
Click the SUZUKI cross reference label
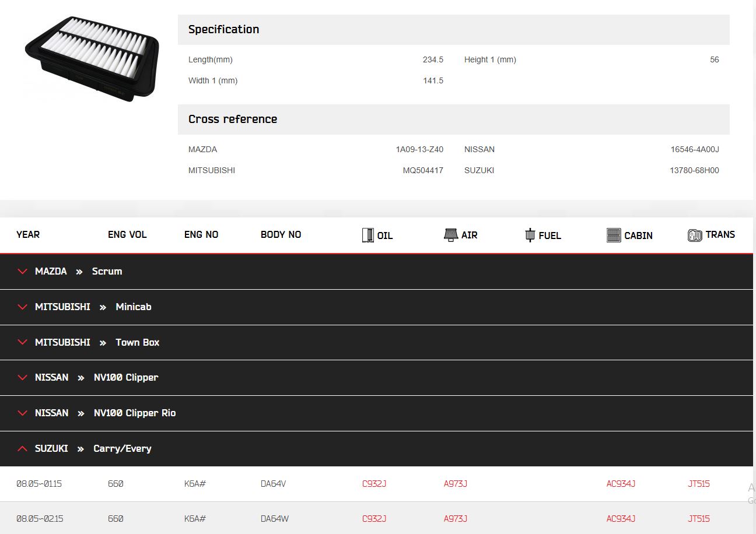pos(479,170)
